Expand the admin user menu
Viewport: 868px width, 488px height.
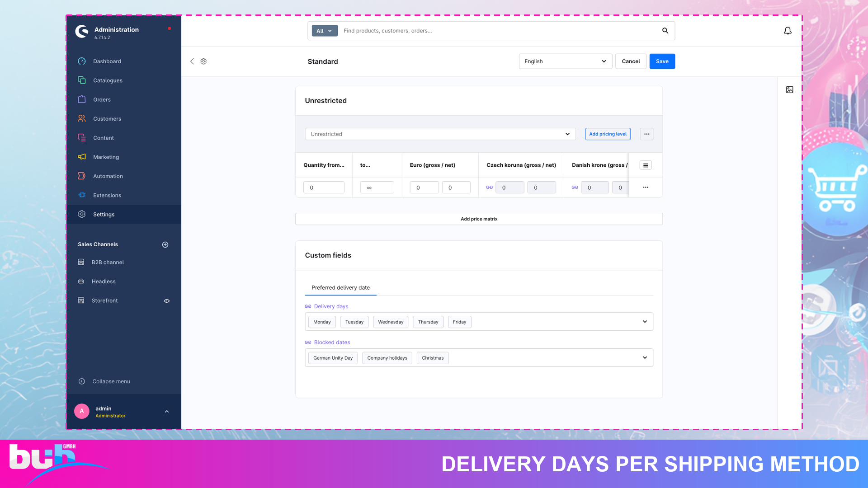point(167,412)
